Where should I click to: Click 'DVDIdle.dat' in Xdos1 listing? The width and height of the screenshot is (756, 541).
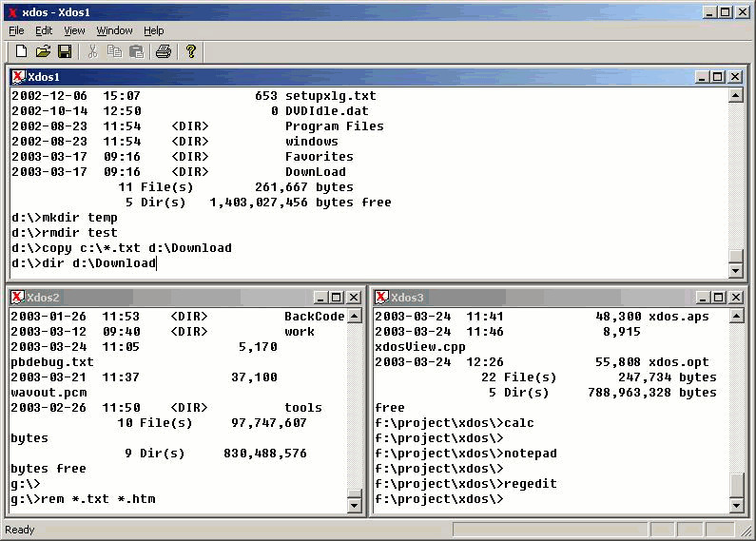(x=326, y=111)
